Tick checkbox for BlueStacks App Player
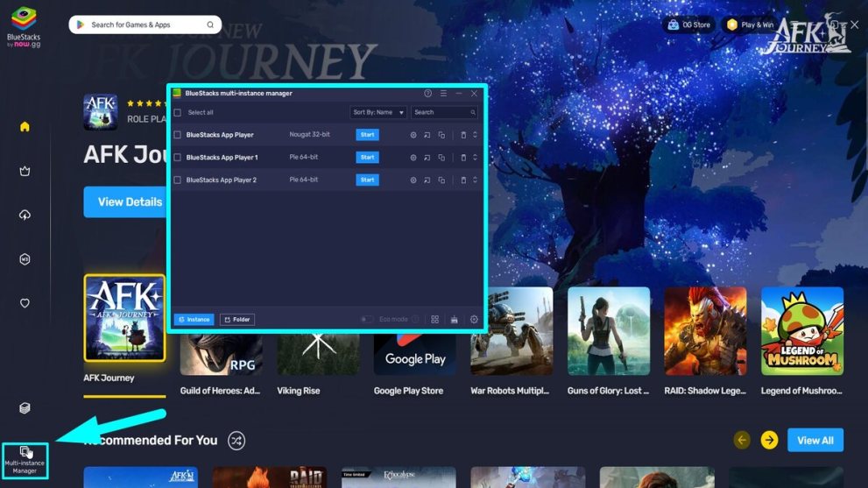 click(x=178, y=135)
